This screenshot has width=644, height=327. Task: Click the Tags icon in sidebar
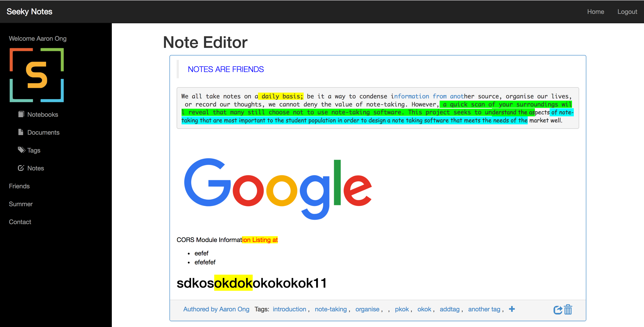coord(21,150)
